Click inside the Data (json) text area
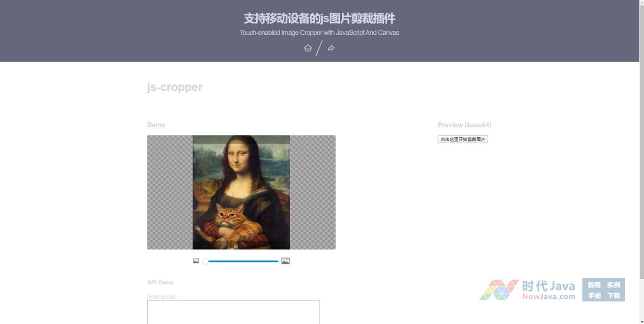 tap(233, 312)
